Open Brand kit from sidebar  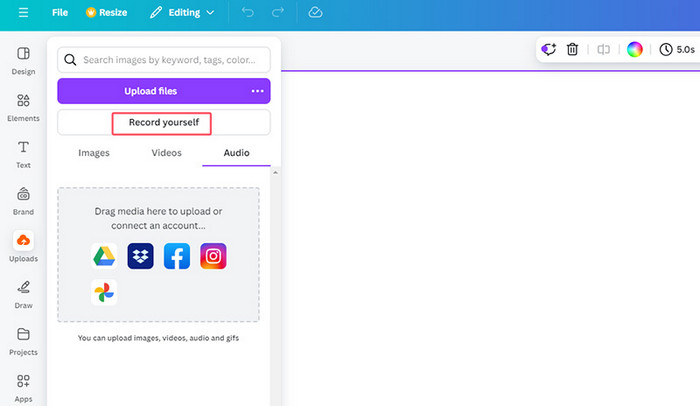pos(23,199)
